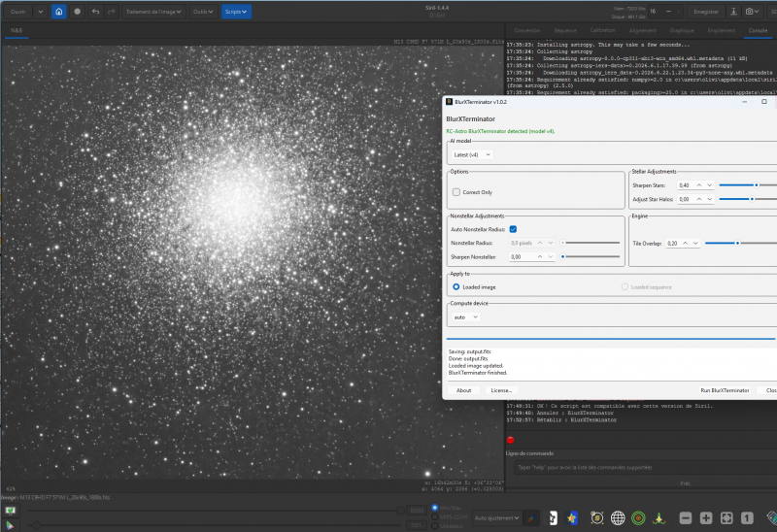This screenshot has width=777, height=532.
Task: Enable the Correct Only checkbox
Action: 456,192
